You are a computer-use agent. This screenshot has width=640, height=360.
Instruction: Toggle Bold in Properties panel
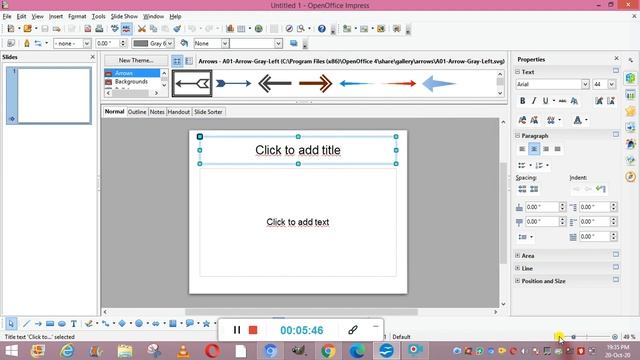(x=522, y=101)
